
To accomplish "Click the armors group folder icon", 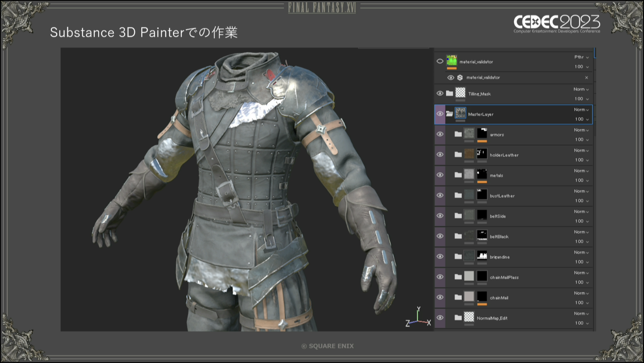I will click(458, 134).
